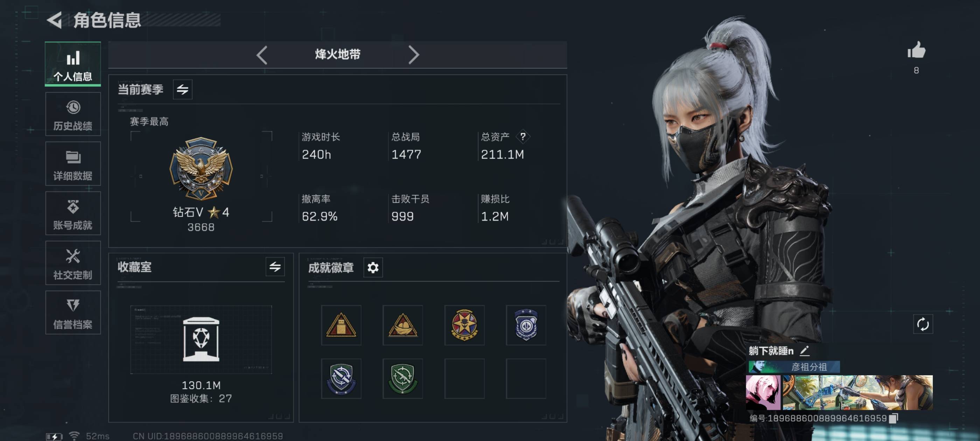Viewport: 980px width, 441px height.
Task: Switch to previous mode with left chevron
Action: click(262, 55)
